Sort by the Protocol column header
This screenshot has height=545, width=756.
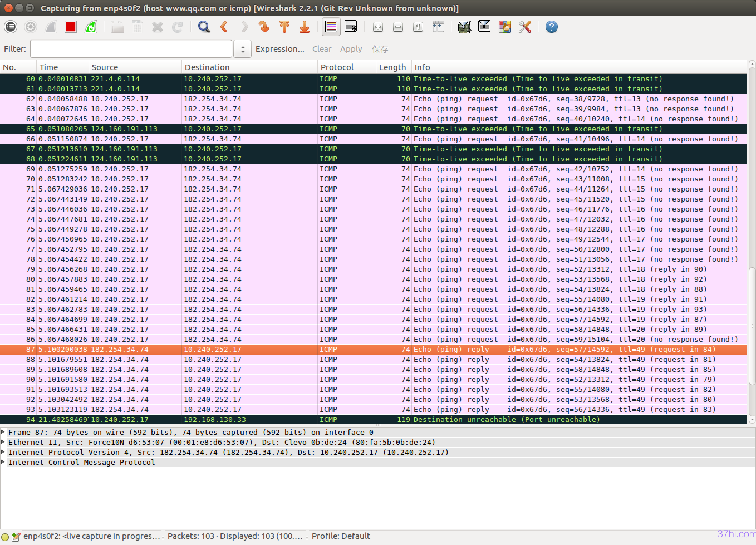coord(347,67)
